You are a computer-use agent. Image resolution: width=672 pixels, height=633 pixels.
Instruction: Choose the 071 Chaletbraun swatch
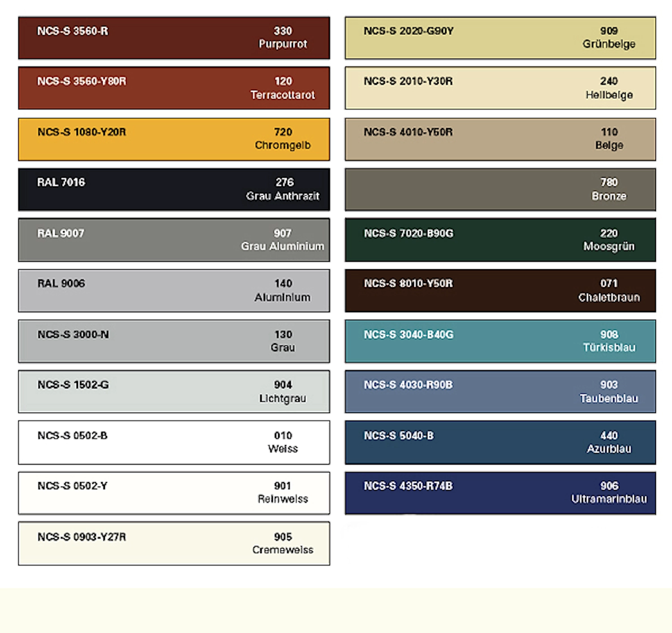pos(500,291)
